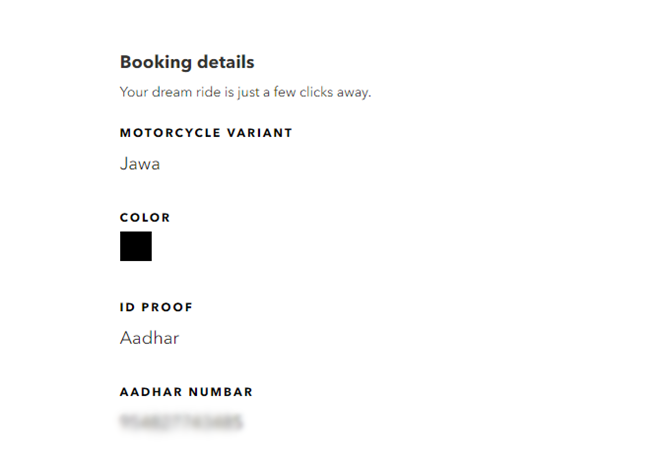
Task: Select the black color swatch
Action: coord(136,246)
